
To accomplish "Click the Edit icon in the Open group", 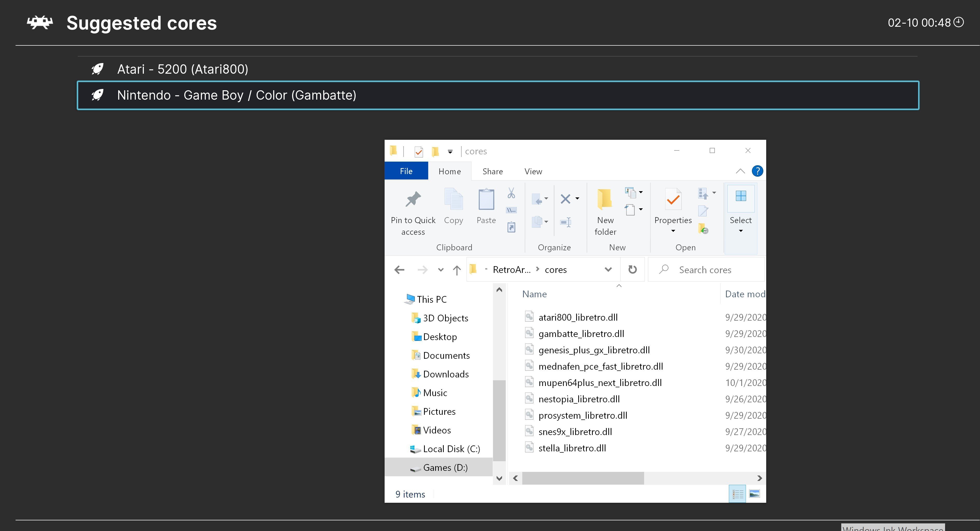I will coord(703,210).
